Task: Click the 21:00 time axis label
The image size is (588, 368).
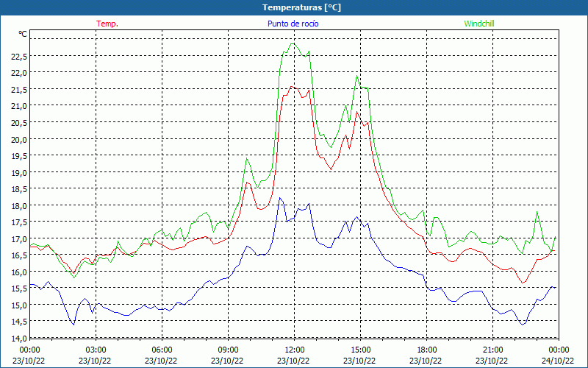Action: click(492, 350)
